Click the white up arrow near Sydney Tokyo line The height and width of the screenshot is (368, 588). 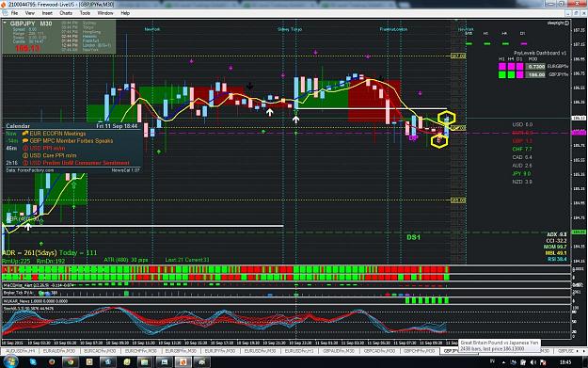pos(295,120)
